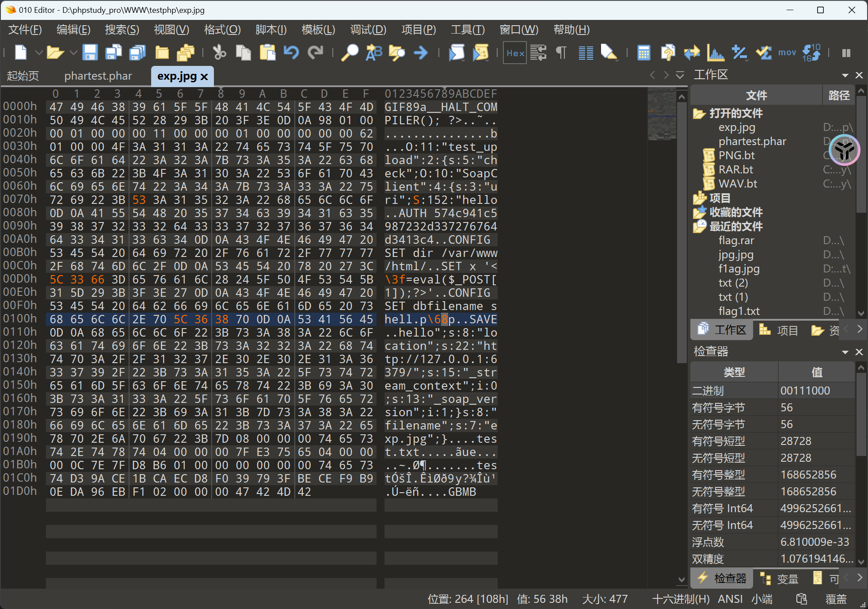868x609 pixels.
Task: Click the Save As icon
Action: coord(114,53)
